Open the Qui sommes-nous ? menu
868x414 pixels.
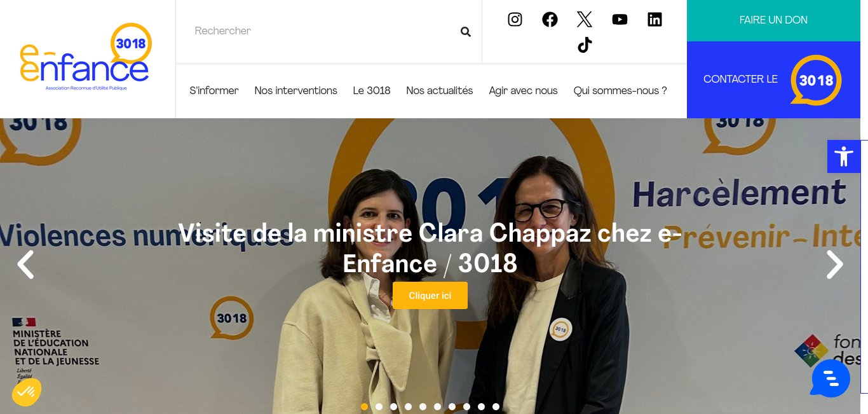coord(620,90)
